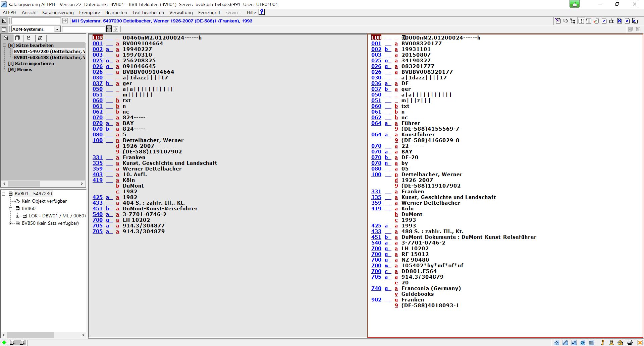Open the ADM-Systemnr. dropdown
This screenshot has height=346, width=644.
tap(57, 29)
